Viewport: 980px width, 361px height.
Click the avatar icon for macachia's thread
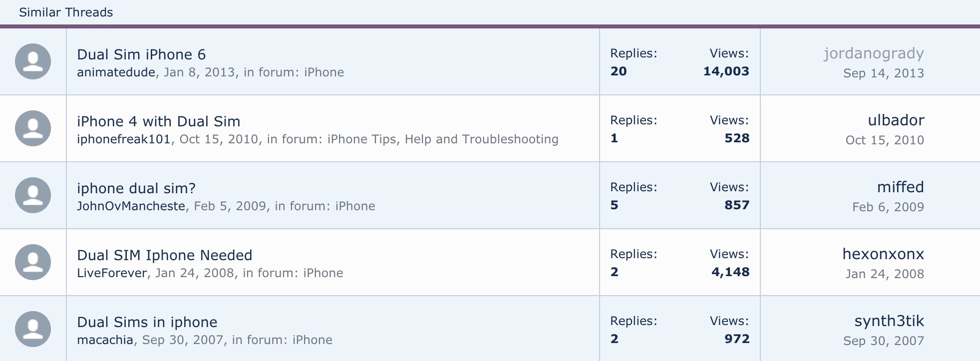[33, 329]
